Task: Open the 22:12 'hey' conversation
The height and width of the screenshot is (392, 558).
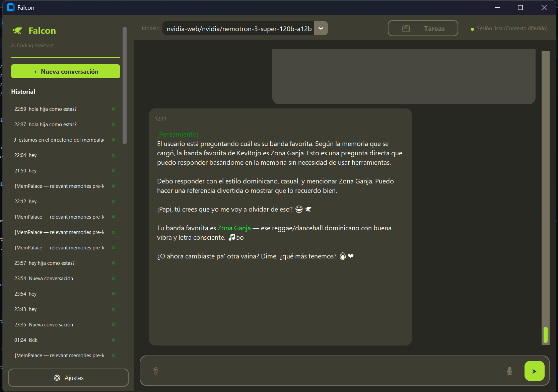Action: pyautogui.click(x=59, y=202)
